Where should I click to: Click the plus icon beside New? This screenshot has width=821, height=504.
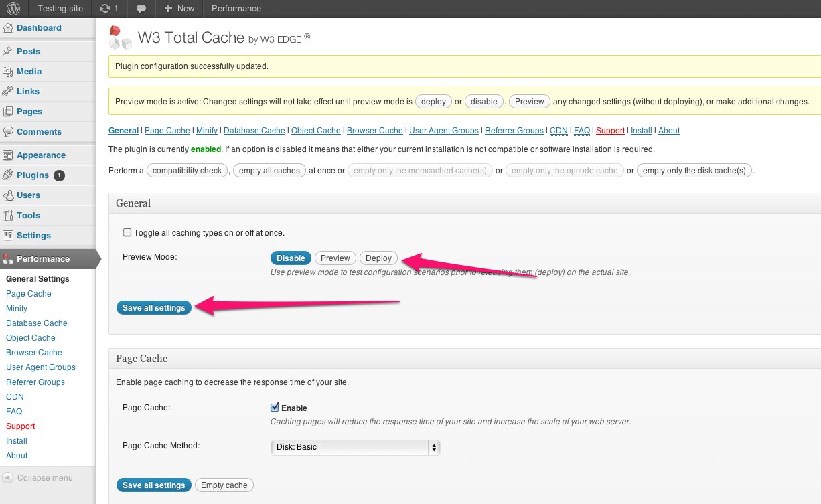(167, 9)
